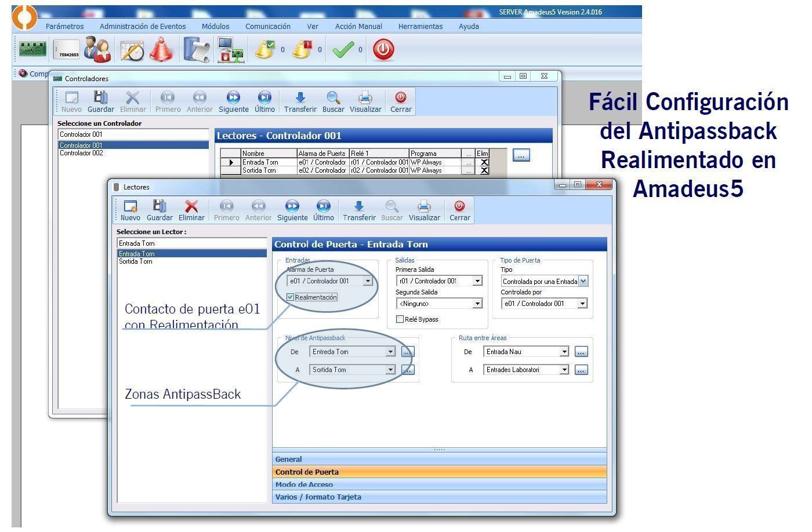
Task: Open the time schedule clock icon
Action: tap(132, 50)
